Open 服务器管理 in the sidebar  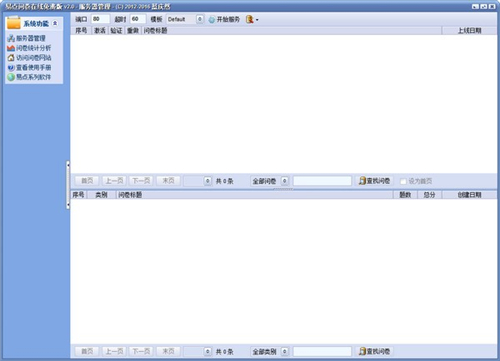click(26, 38)
